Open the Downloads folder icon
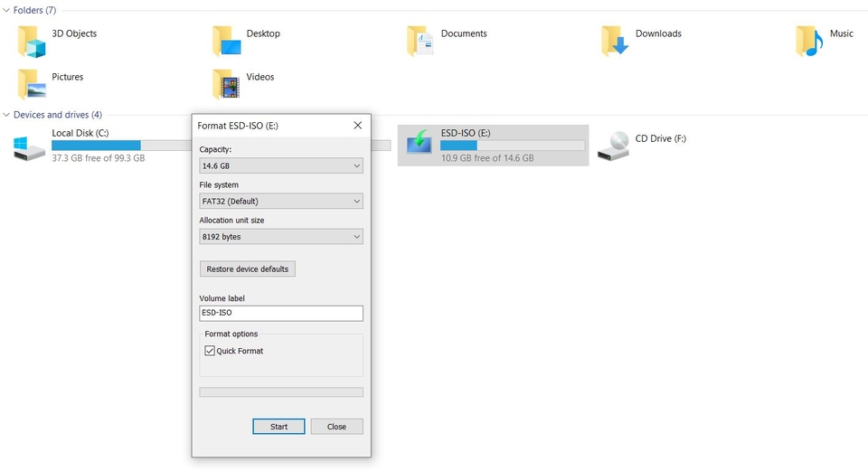868x471 pixels. 616,41
